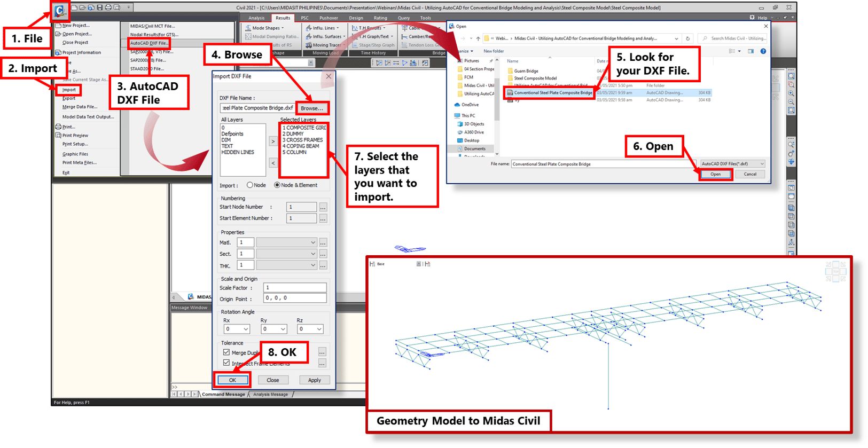Choose MIDAS/Civil MCT File menu item
Screen dimensions: 868x448
tap(153, 26)
